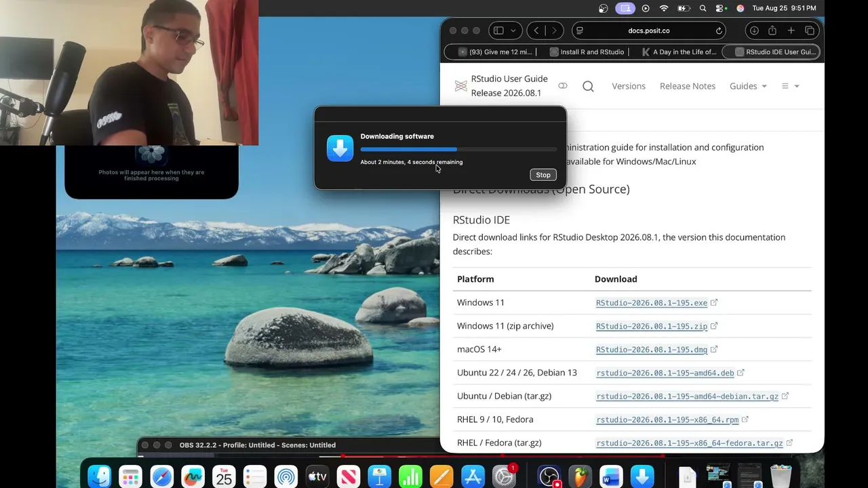Open Spotlight search in the menu bar

(x=703, y=8)
